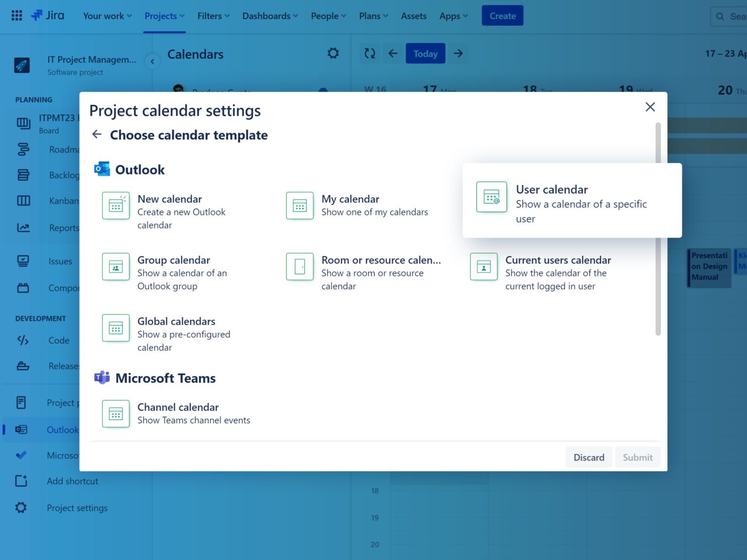
Task: Click the IT Project Management project avatar
Action: pyautogui.click(x=22, y=65)
